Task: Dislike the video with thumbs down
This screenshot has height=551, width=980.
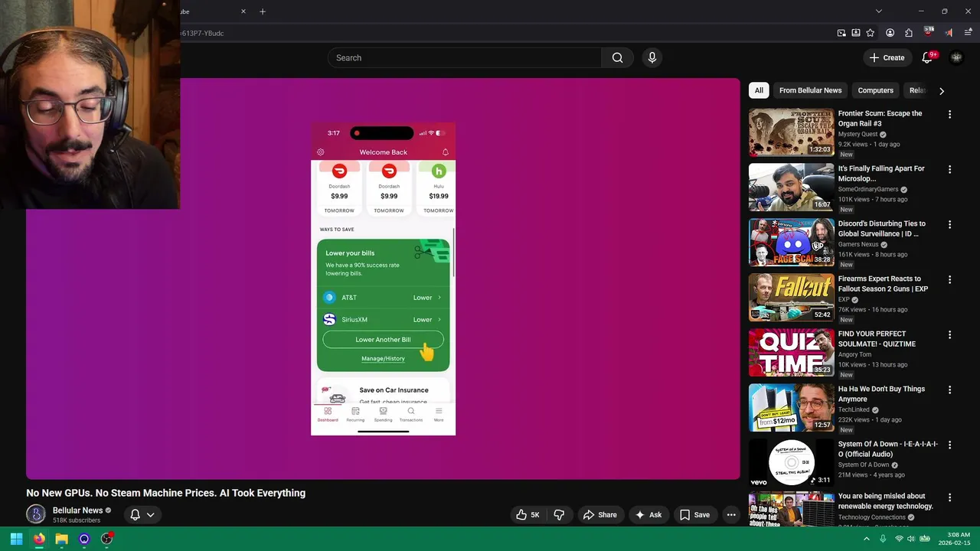Action: pyautogui.click(x=559, y=515)
